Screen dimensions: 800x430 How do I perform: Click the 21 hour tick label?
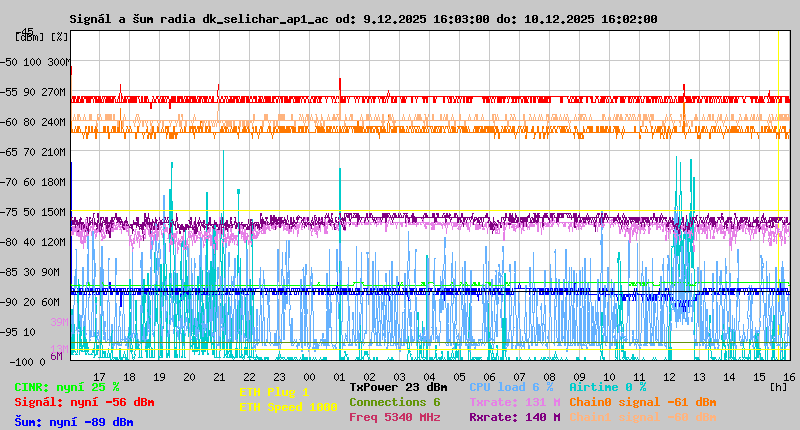[x=219, y=377]
